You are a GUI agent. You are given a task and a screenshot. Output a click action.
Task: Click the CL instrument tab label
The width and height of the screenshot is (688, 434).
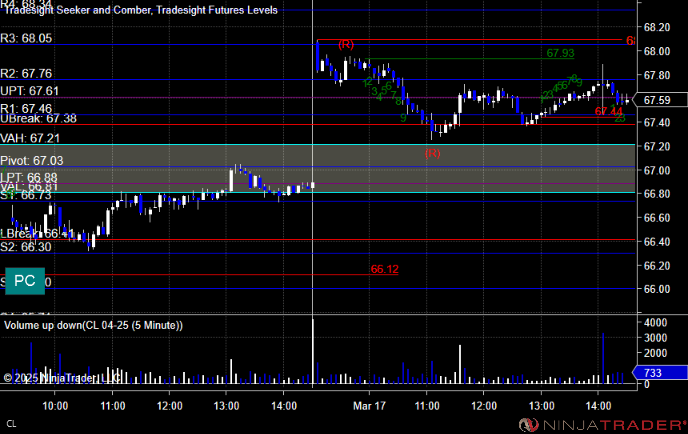point(11,424)
